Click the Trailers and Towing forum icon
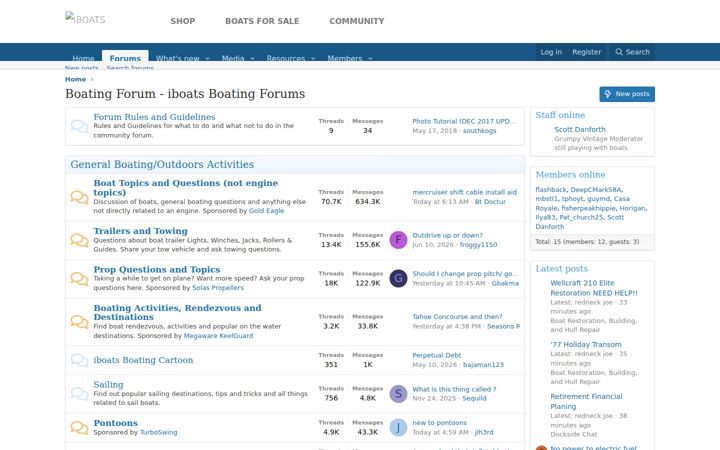 (x=79, y=240)
